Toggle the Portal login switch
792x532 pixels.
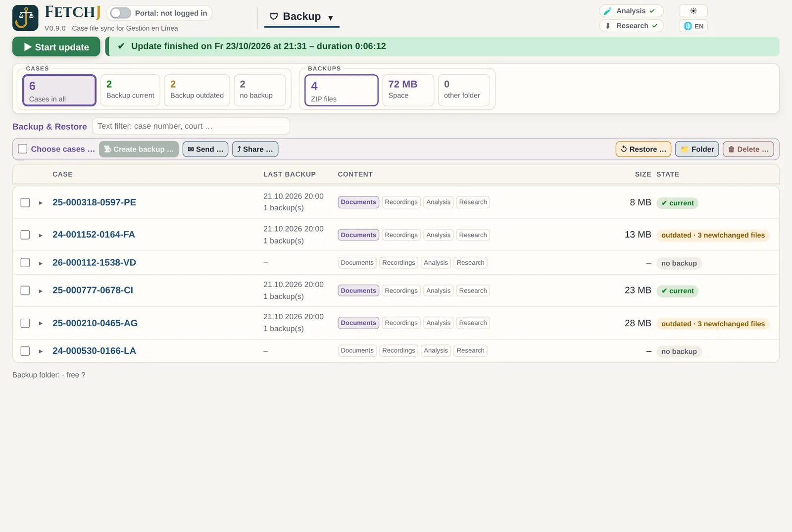tap(121, 13)
